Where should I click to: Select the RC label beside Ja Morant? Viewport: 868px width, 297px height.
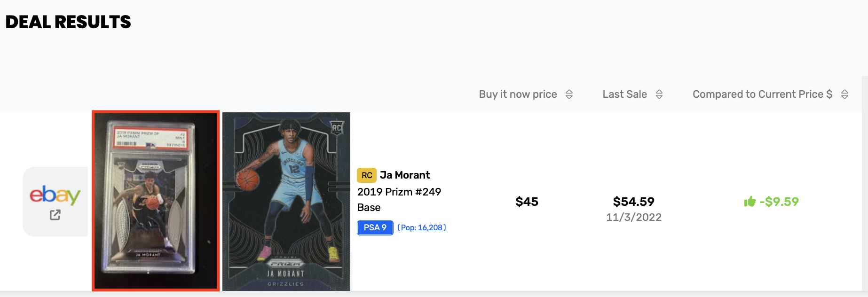(368, 175)
